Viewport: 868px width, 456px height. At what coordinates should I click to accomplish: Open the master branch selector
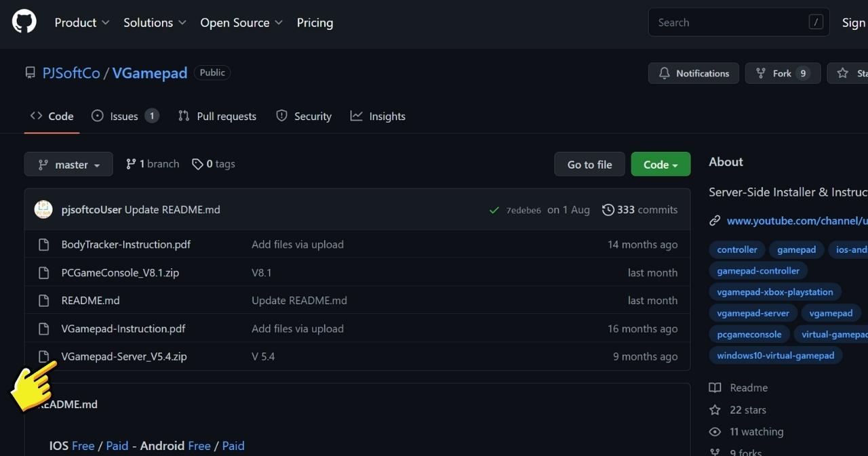(x=68, y=164)
